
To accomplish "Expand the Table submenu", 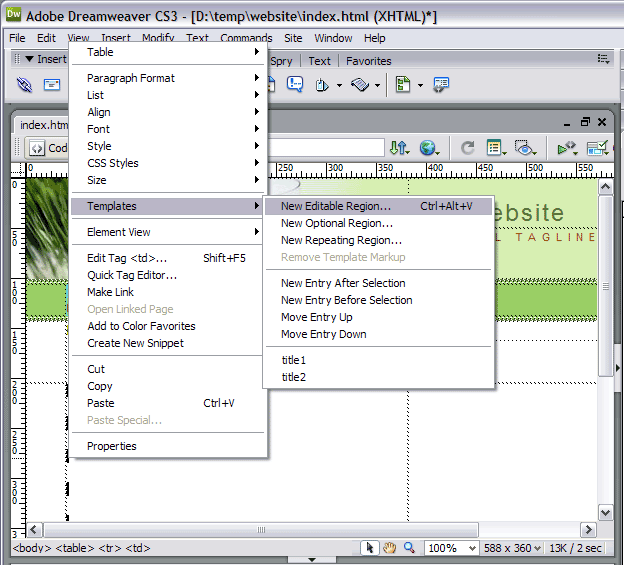I will [168, 52].
